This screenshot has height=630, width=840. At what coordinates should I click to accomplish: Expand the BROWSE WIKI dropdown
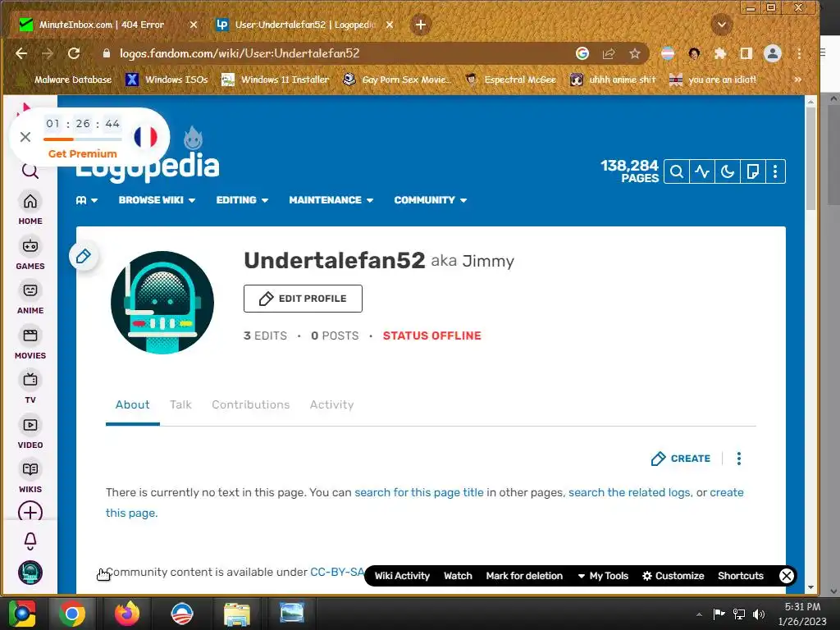[157, 200]
